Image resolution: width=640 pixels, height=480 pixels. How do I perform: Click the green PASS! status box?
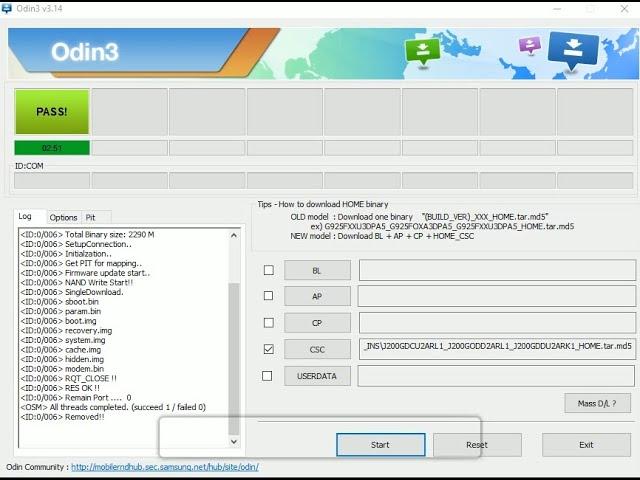coord(52,112)
